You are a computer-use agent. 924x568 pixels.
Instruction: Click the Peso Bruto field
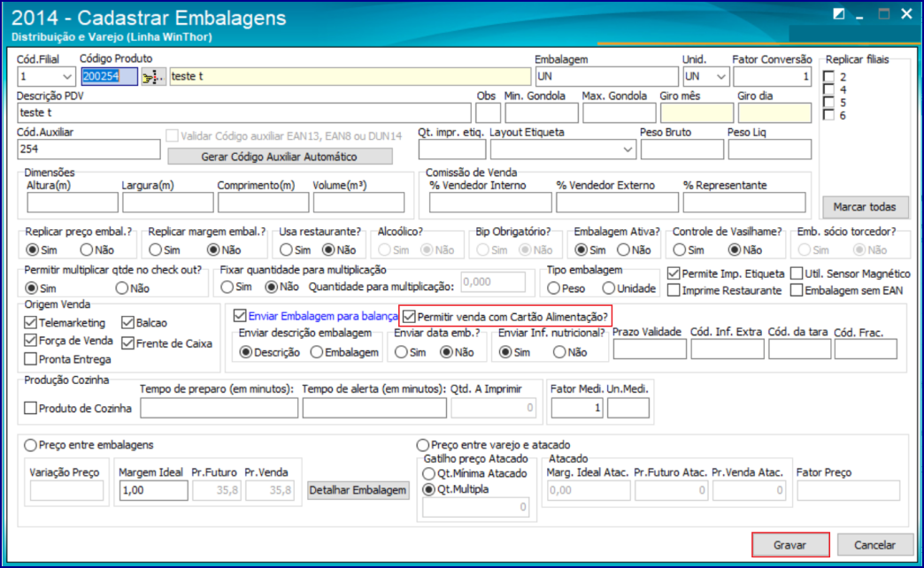(682, 150)
